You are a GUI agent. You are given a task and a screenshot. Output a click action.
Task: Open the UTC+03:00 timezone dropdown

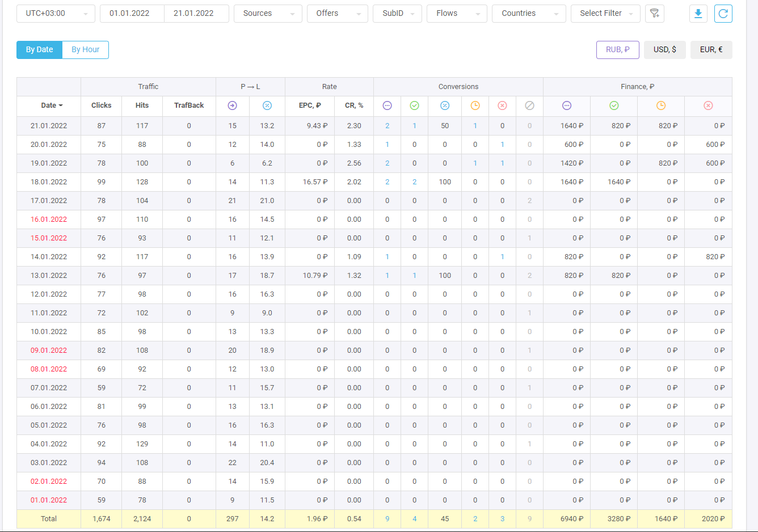[56, 14]
